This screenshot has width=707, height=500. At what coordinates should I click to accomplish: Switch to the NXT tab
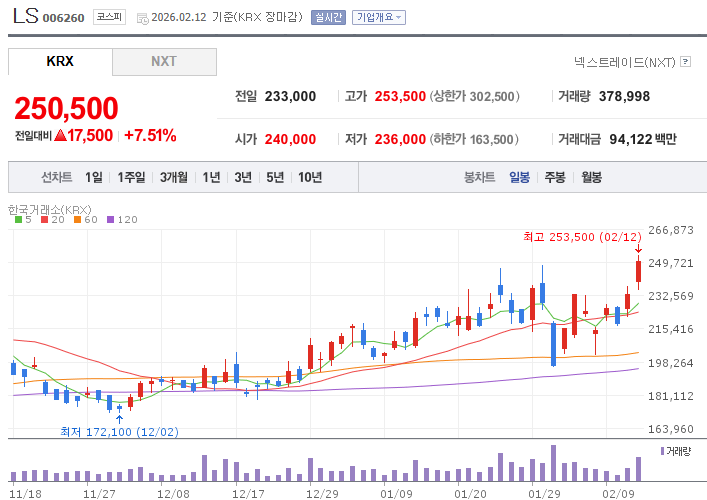coord(164,61)
